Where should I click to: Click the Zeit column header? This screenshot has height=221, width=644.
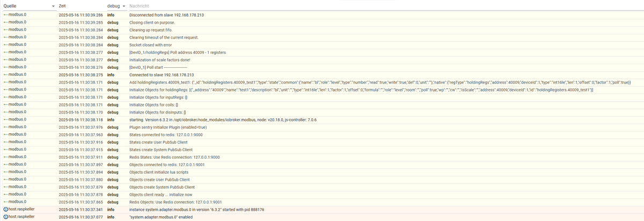coord(63,6)
